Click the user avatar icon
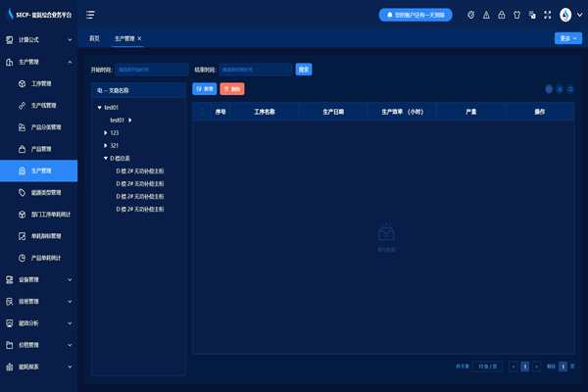 point(566,15)
